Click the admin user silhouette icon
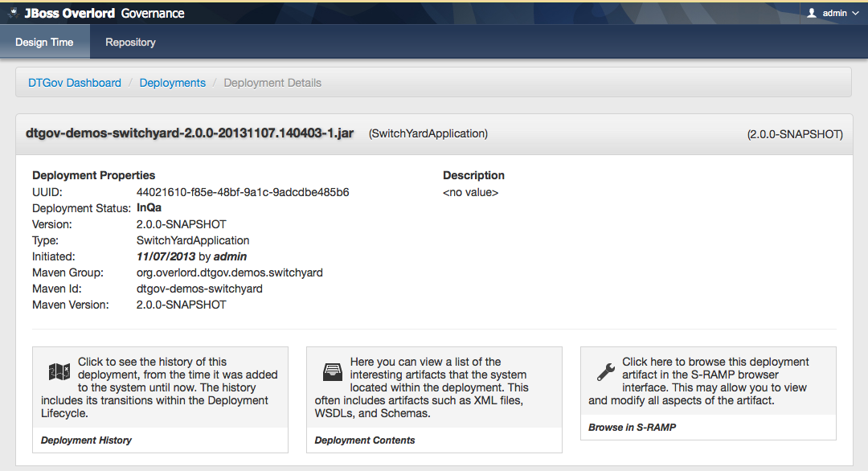Image resolution: width=868 pixels, height=471 pixels. pyautogui.click(x=812, y=13)
